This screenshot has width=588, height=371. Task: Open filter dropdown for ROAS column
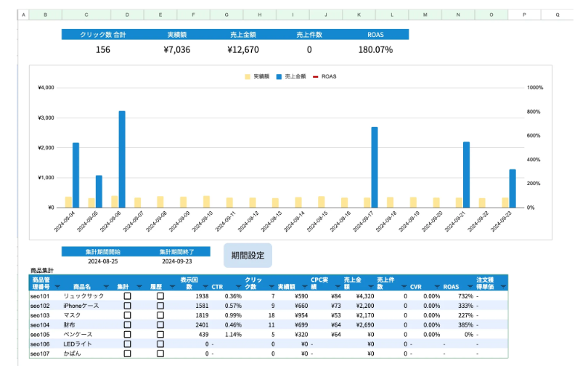click(x=470, y=287)
